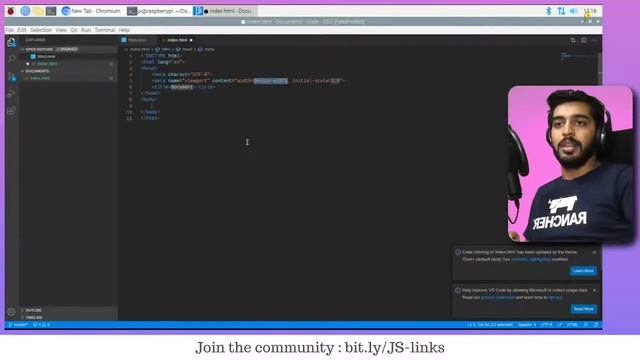
Task: Open the Source Control view
Action: point(11,76)
